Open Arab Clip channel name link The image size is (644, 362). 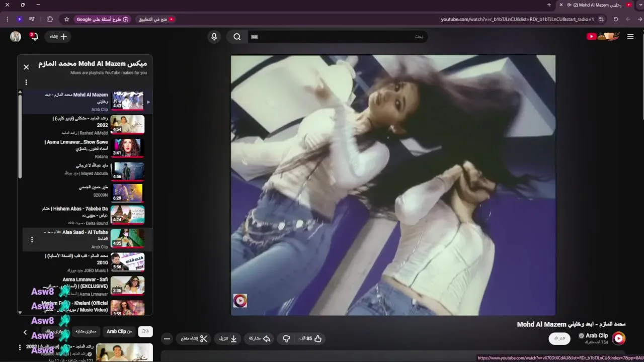597,335
